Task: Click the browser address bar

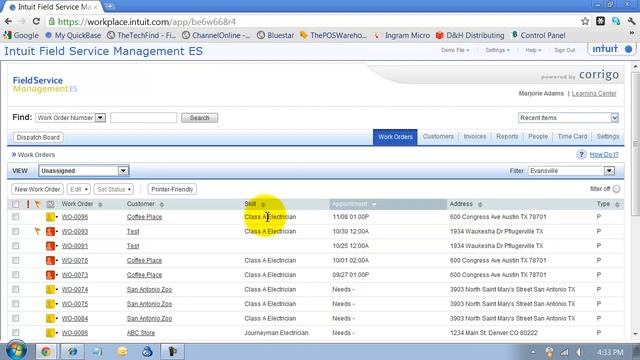Action: [310, 22]
